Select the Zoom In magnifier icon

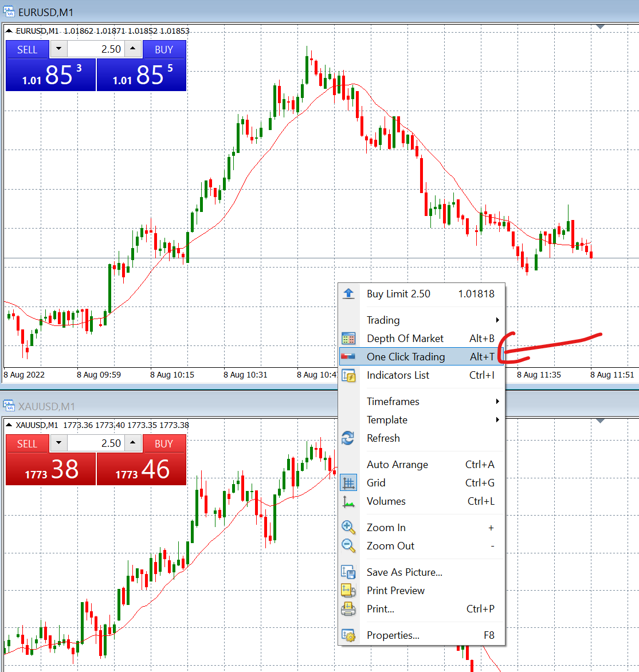(349, 527)
